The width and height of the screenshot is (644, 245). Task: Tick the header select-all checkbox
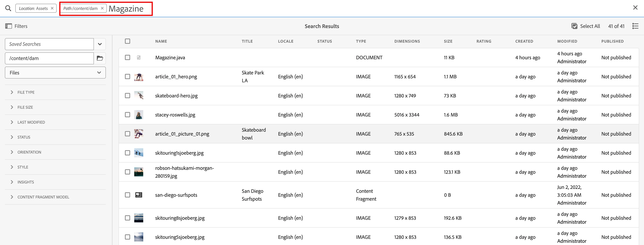click(x=128, y=41)
